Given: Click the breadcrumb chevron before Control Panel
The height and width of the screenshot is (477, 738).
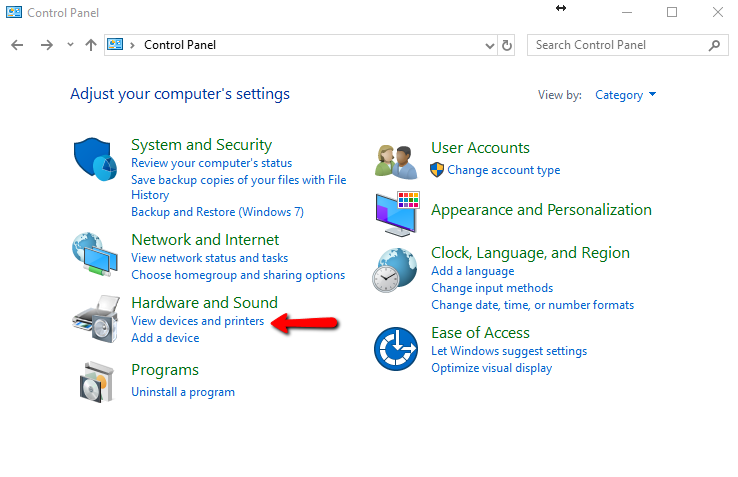Looking at the screenshot, I should click(133, 45).
